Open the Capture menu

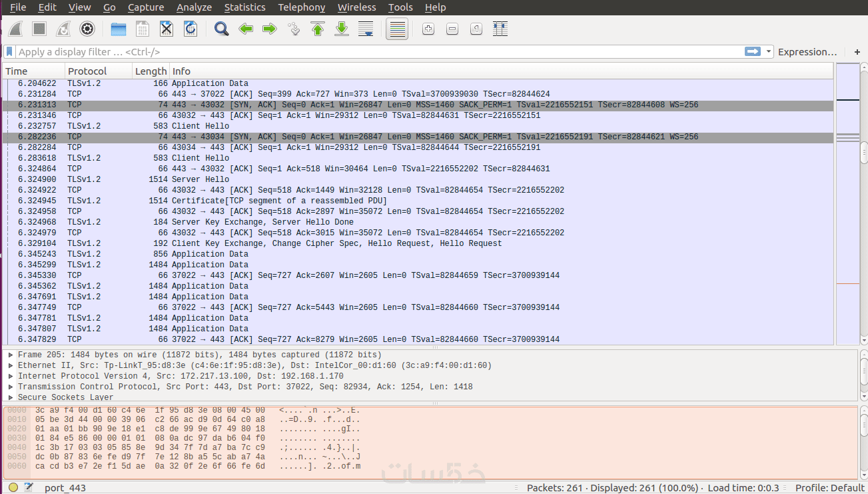point(146,7)
